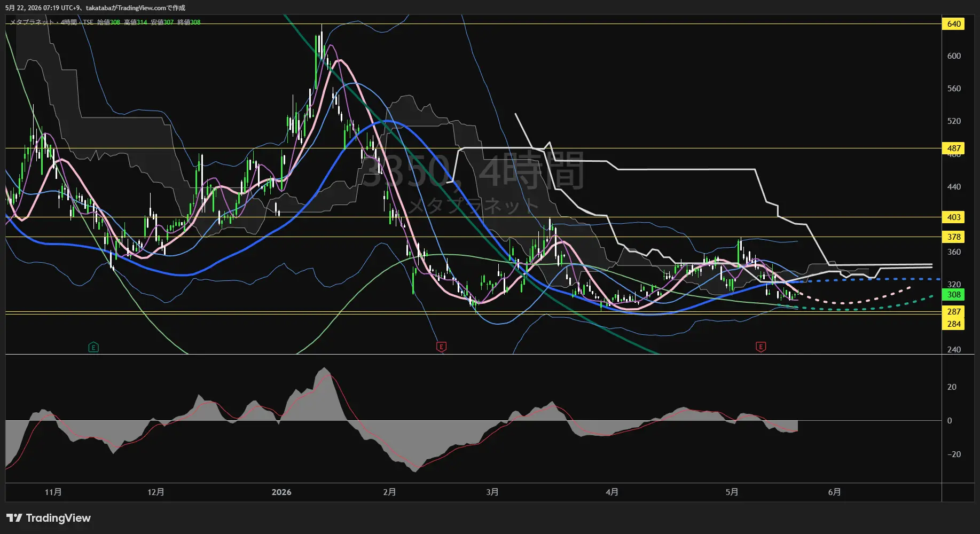
Task: Select the yellow 487 price line label
Action: pyautogui.click(x=954, y=148)
